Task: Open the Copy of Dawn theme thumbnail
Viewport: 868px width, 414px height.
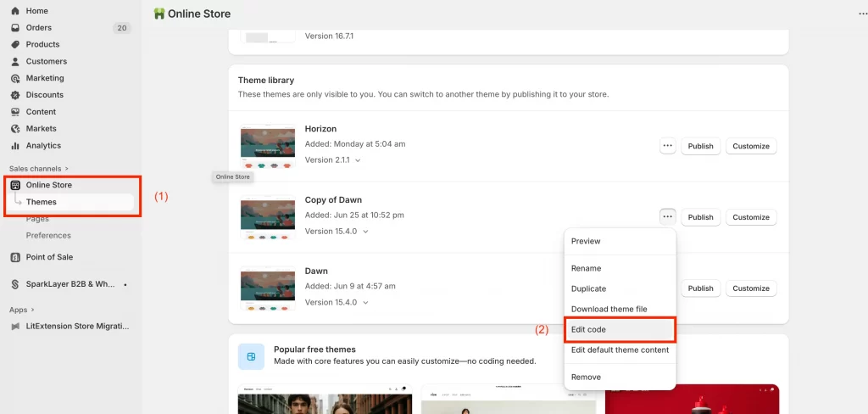Action: point(267,217)
